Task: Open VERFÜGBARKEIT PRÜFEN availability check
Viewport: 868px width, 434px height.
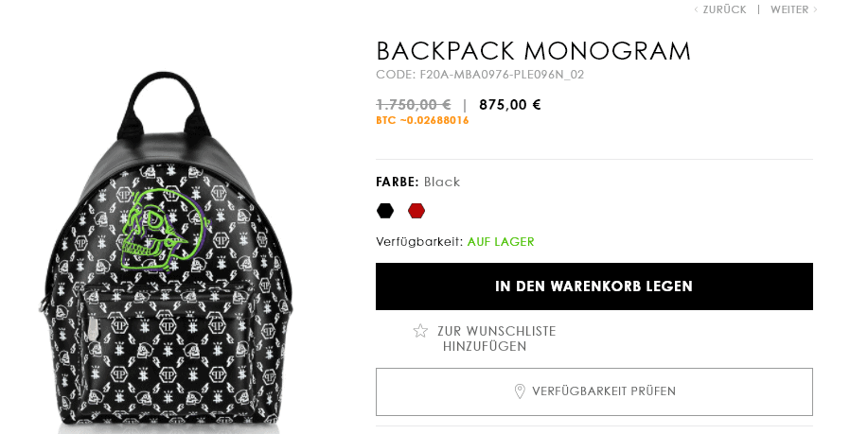Action: pyautogui.click(x=594, y=391)
